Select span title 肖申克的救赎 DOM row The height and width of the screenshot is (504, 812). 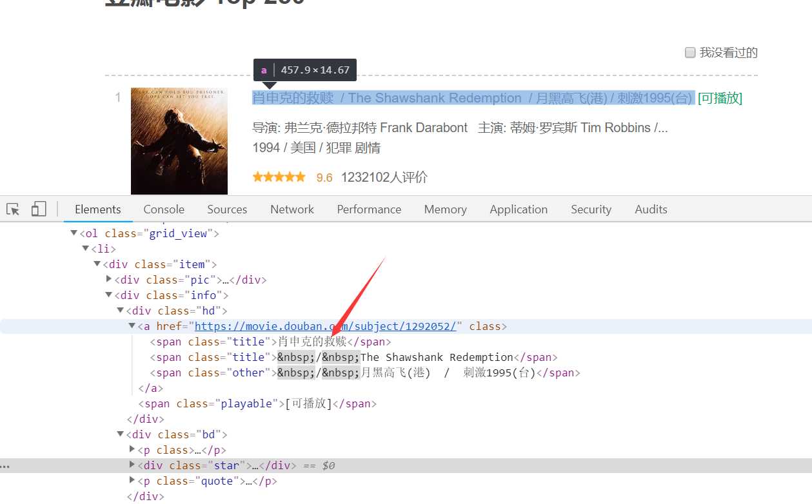point(271,342)
